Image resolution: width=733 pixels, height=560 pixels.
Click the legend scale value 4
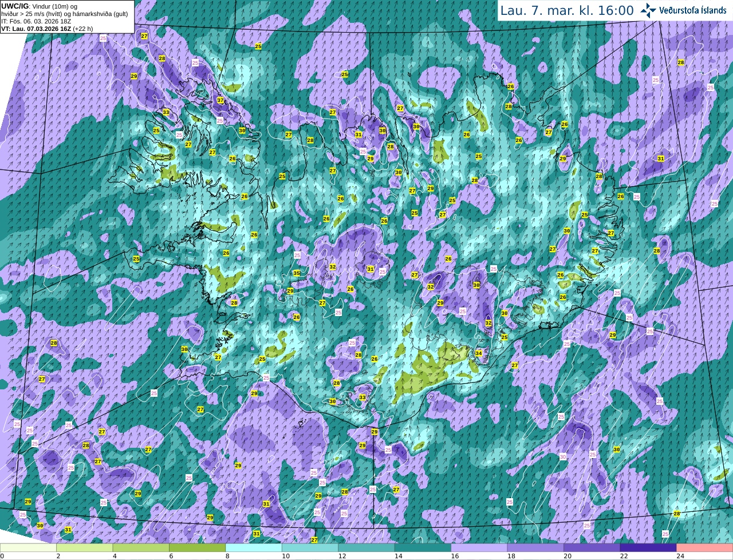[x=115, y=556]
